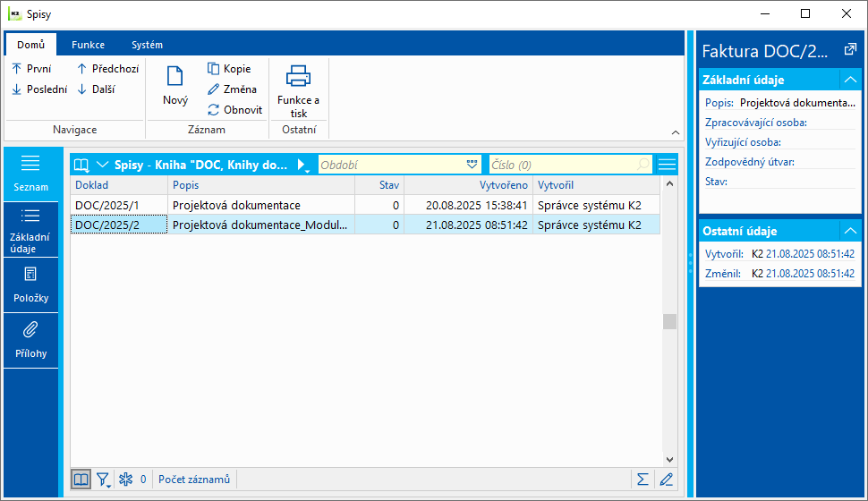868x501 pixels.
Task: Open the filter funnel in status bar
Action: pyautogui.click(x=103, y=480)
